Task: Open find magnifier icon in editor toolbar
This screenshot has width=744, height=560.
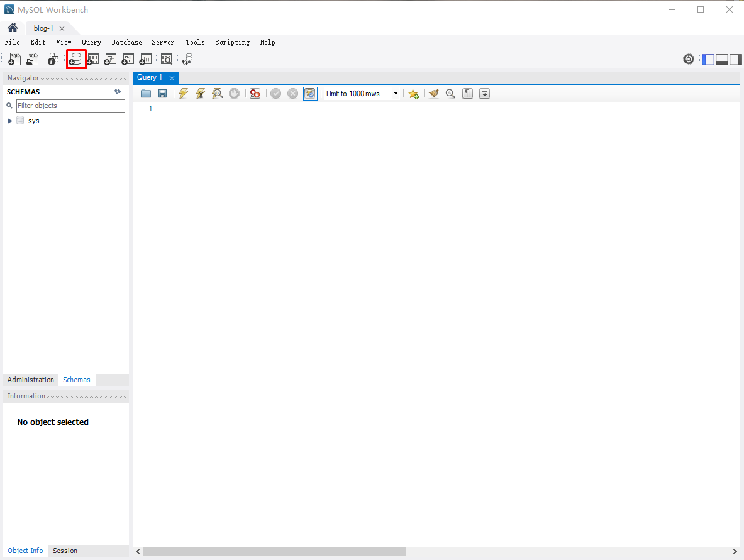Action: coord(450,94)
